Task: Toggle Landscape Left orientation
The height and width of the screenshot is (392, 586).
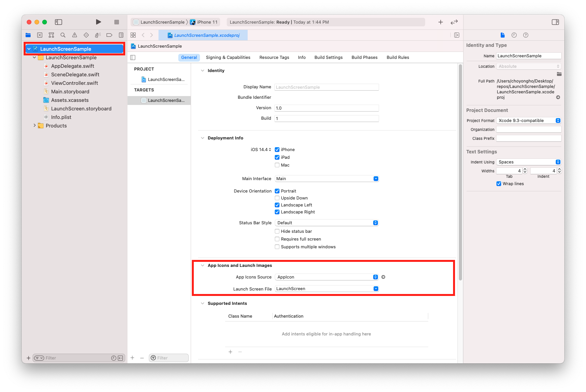Action: (x=277, y=205)
